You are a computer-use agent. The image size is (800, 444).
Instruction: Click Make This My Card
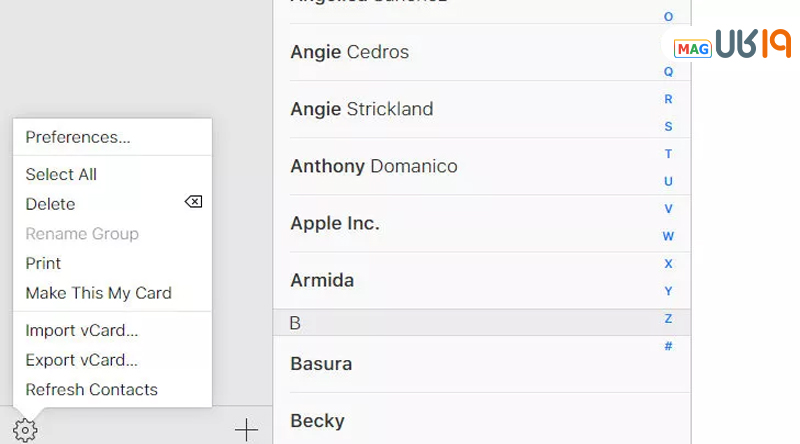tap(98, 293)
